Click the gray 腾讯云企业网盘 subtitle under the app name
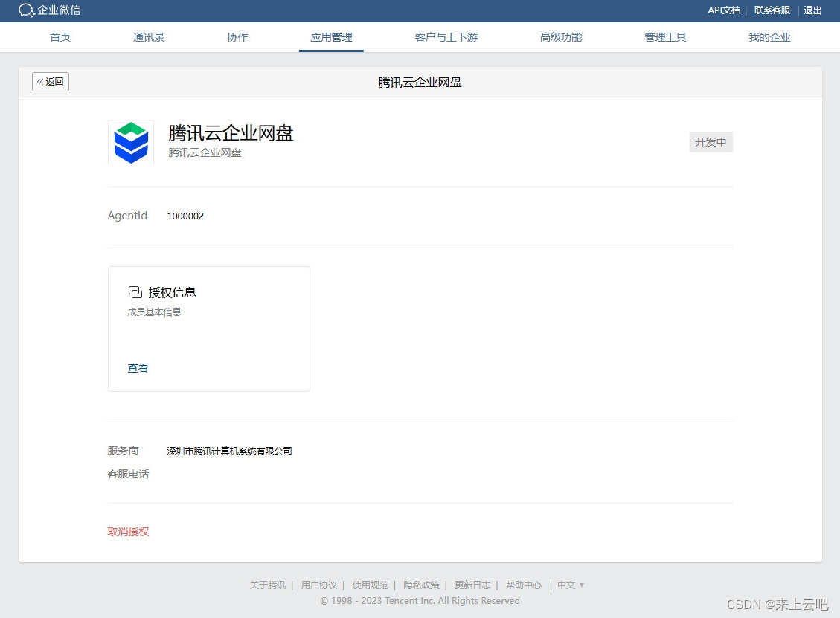This screenshot has width=840, height=618. (x=205, y=152)
